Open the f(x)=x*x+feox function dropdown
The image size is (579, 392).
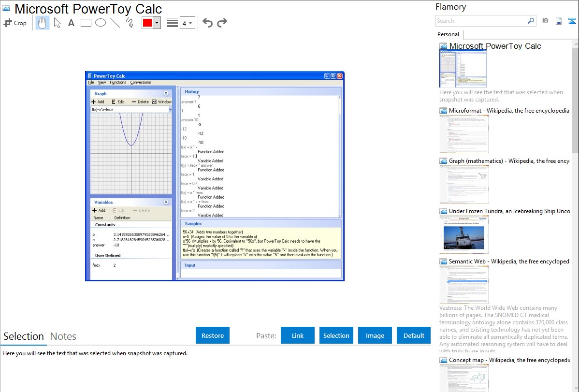click(x=170, y=109)
